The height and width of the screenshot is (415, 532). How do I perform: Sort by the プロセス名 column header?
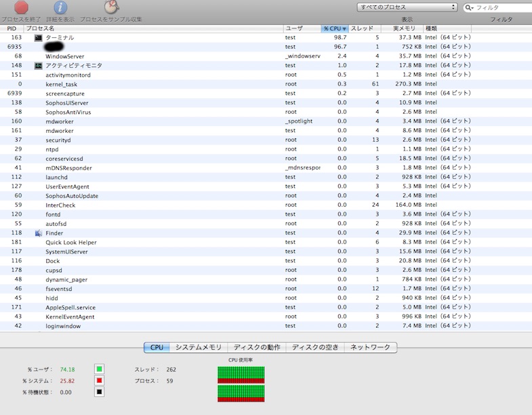(153, 28)
